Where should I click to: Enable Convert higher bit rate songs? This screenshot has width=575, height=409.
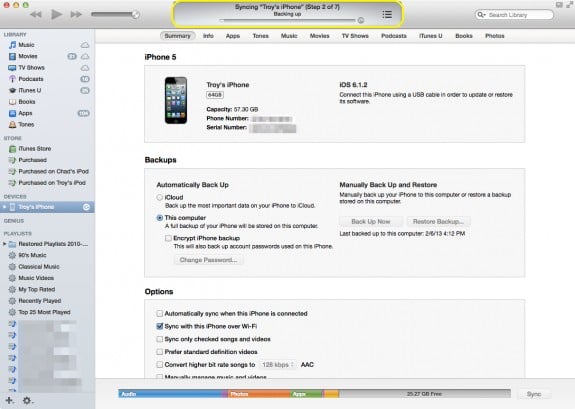tap(160, 365)
